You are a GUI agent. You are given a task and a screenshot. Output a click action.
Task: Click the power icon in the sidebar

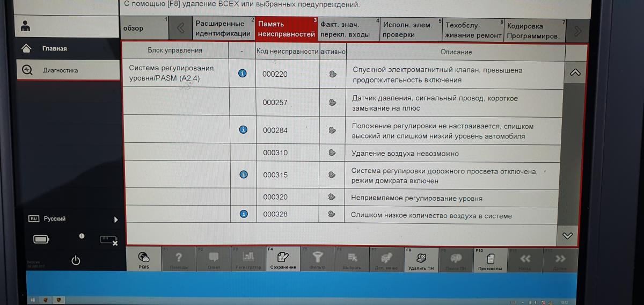(x=76, y=260)
